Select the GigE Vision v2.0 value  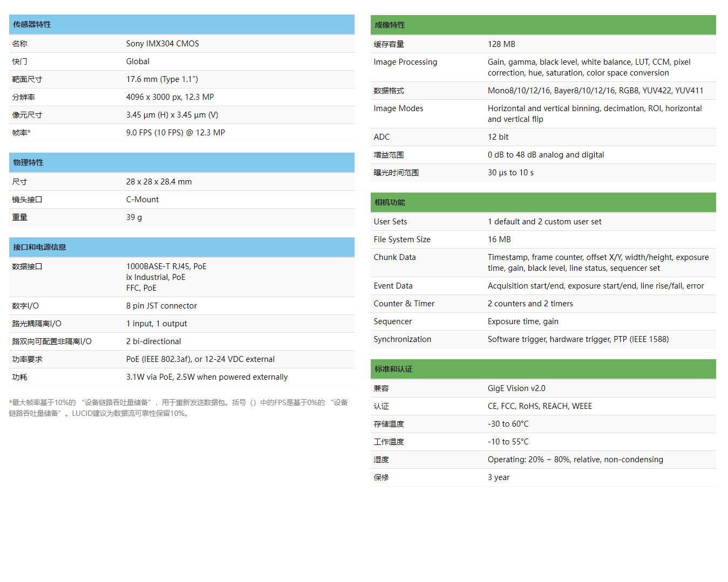(516, 388)
